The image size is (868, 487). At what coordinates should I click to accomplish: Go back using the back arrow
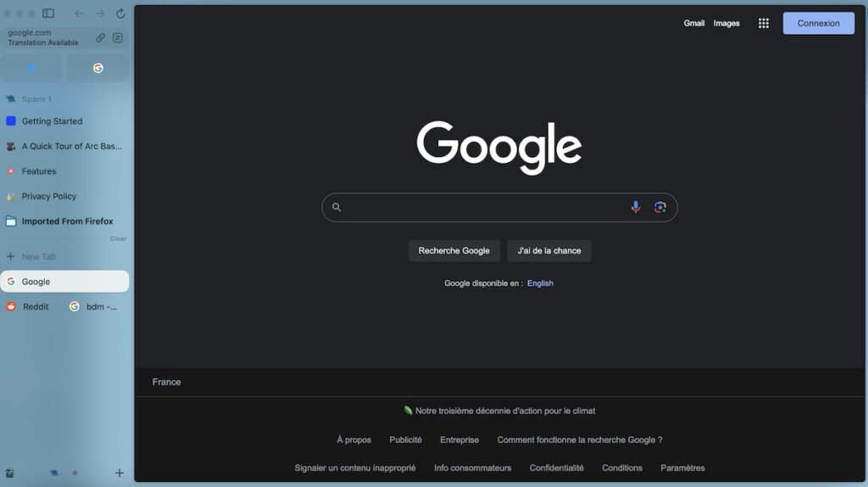tap(79, 14)
